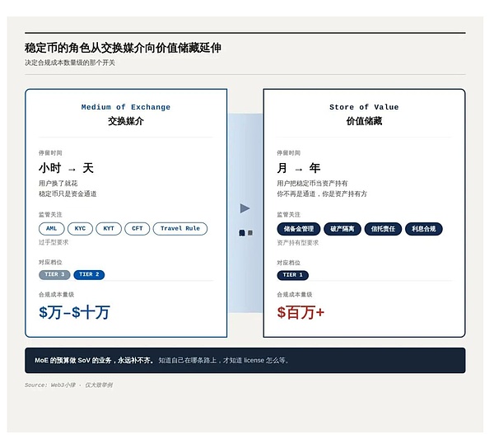Select the blue TIER 2 badge

pyautogui.click(x=89, y=275)
